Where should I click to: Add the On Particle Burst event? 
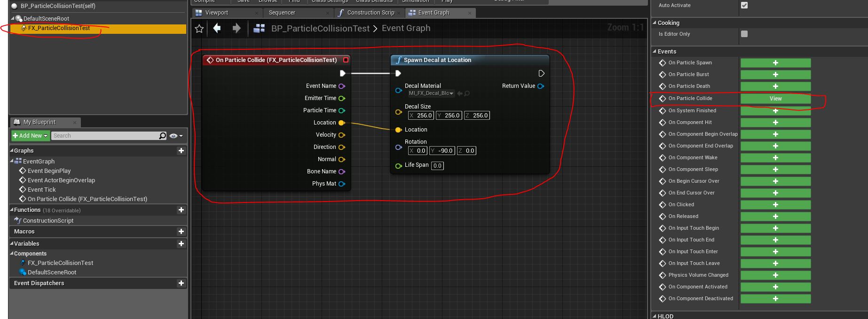point(775,75)
